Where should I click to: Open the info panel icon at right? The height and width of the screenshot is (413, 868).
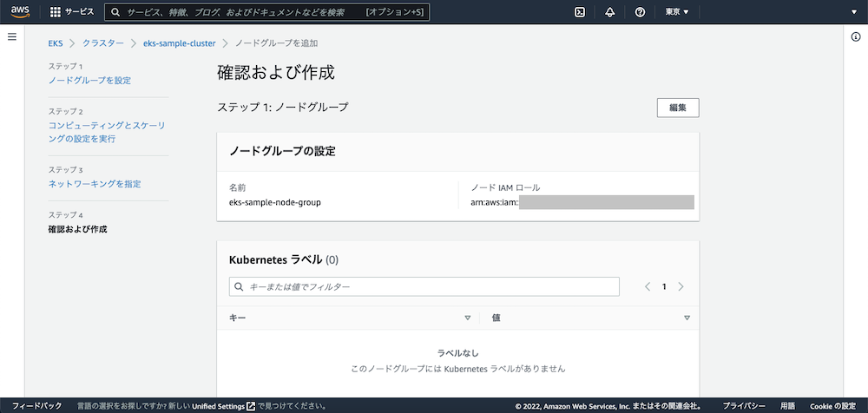(x=856, y=36)
